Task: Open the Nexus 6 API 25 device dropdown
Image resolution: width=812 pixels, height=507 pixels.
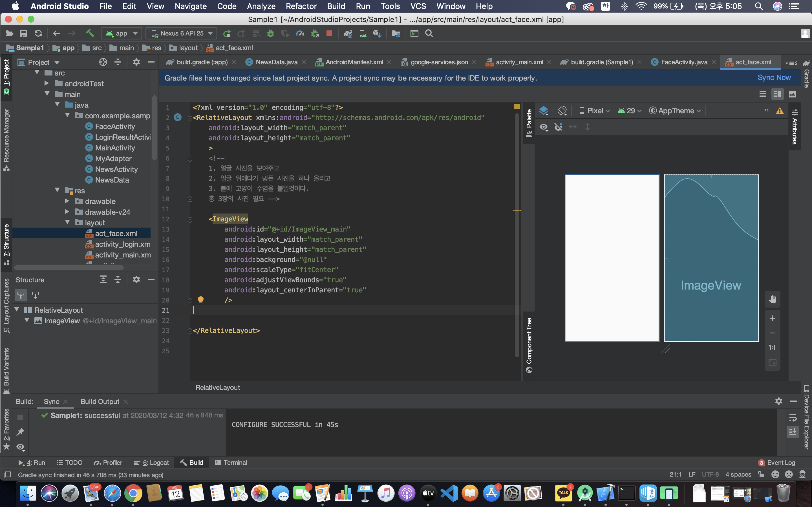Action: coord(182,33)
